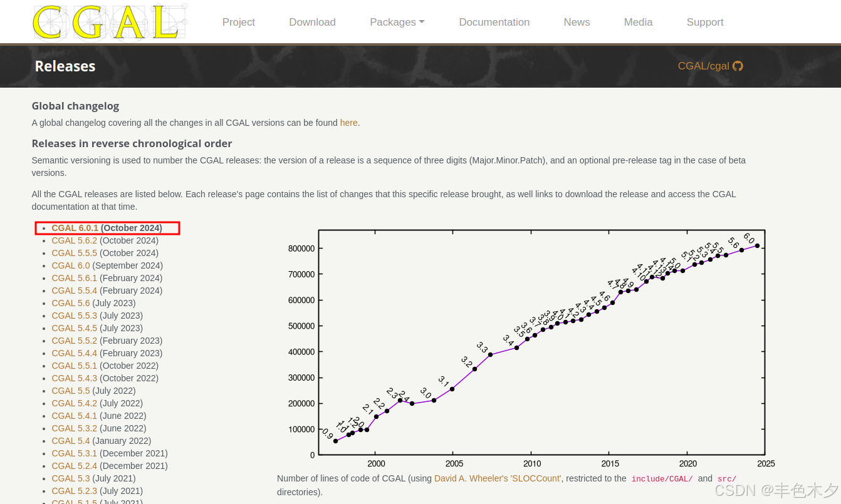
Task: Click the 6.0 data label on chart
Action: [x=749, y=239]
